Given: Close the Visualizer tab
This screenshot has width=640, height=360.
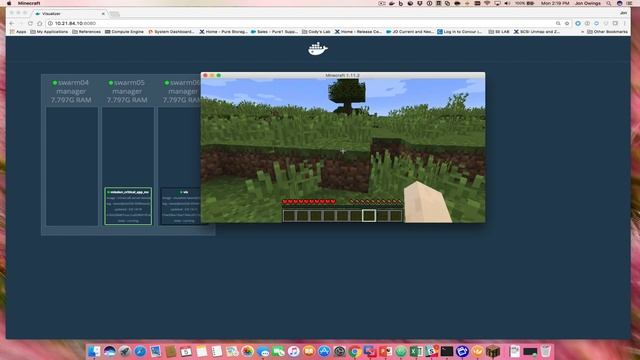Looking at the screenshot, I should 103,13.
